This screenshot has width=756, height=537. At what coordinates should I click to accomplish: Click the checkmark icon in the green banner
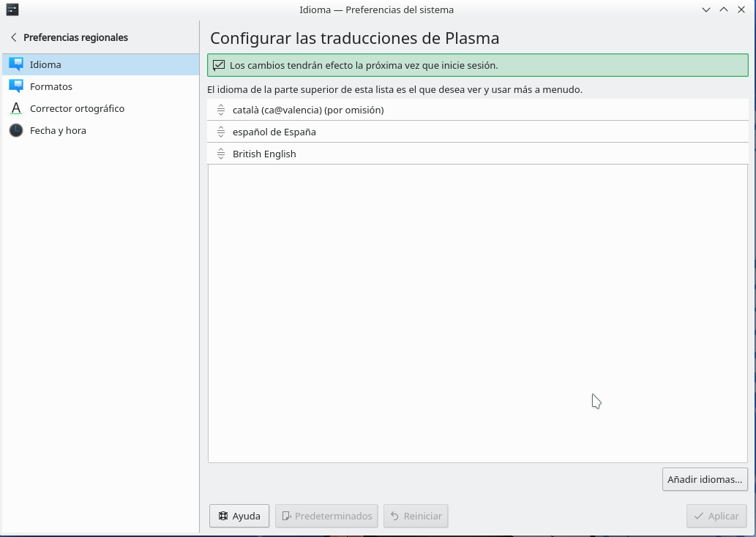[x=219, y=65]
